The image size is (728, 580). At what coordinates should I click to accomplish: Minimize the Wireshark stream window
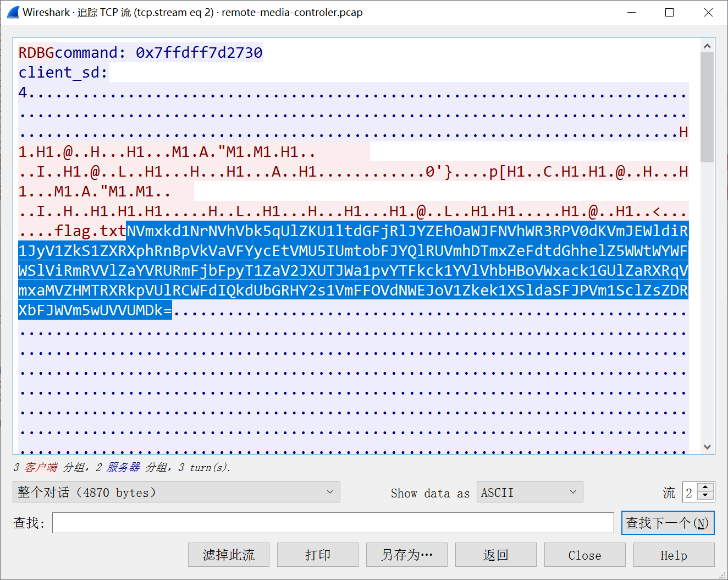[x=631, y=12]
